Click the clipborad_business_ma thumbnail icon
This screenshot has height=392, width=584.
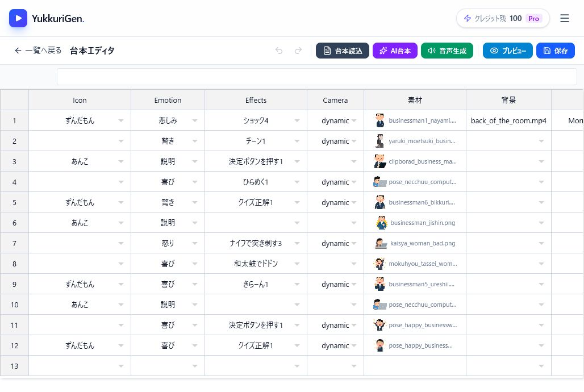point(379,161)
